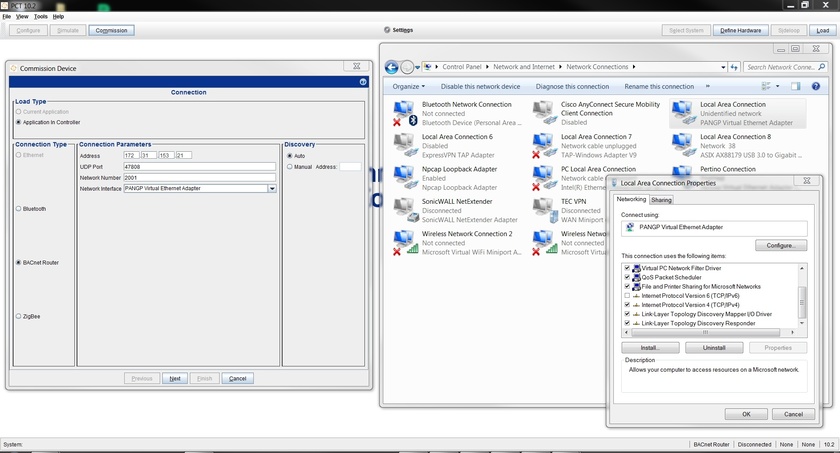The height and width of the screenshot is (453, 840).
Task: Open Network Connections help icon
Action: [x=815, y=86]
